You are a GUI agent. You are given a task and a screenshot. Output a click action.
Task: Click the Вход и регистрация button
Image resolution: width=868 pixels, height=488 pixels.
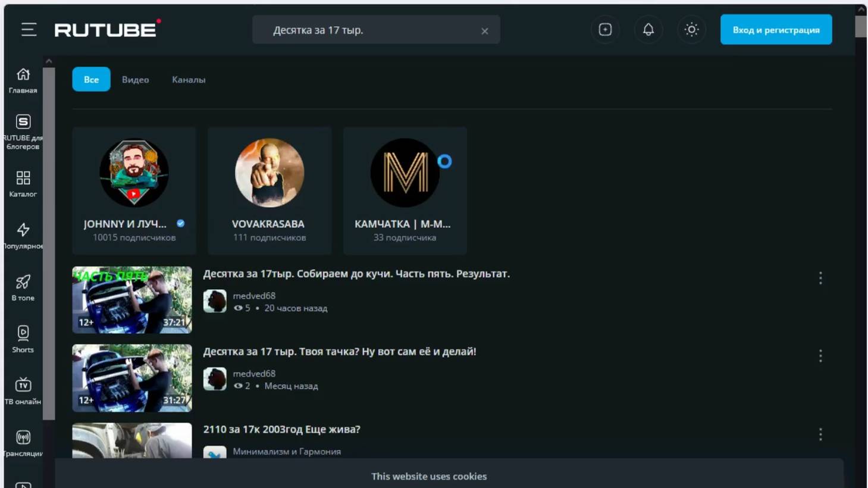coord(776,30)
